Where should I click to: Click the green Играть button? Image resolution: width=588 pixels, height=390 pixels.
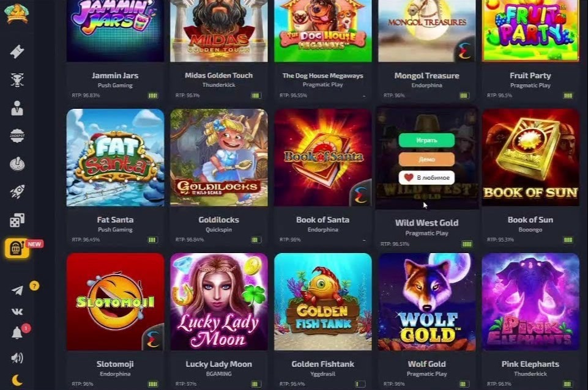426,140
